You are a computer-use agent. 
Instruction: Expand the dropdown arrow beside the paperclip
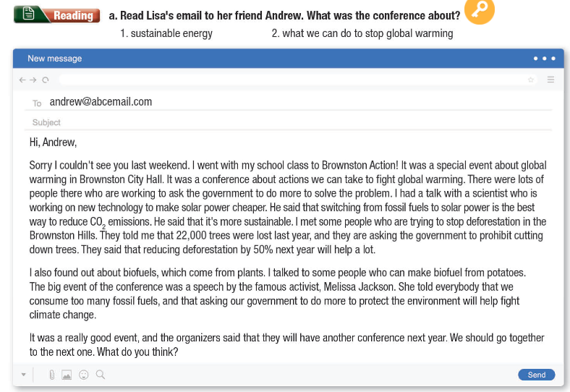point(23,375)
